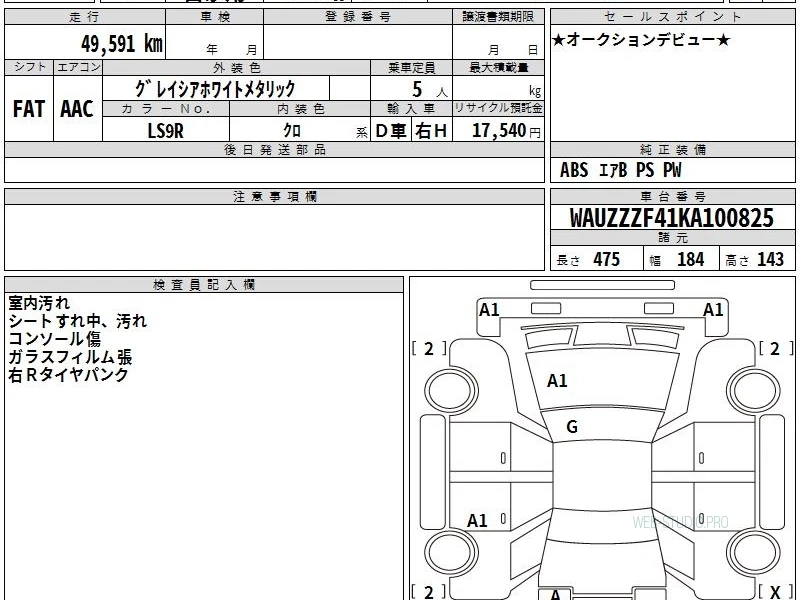Click the 登録番号 header cell

point(358,17)
